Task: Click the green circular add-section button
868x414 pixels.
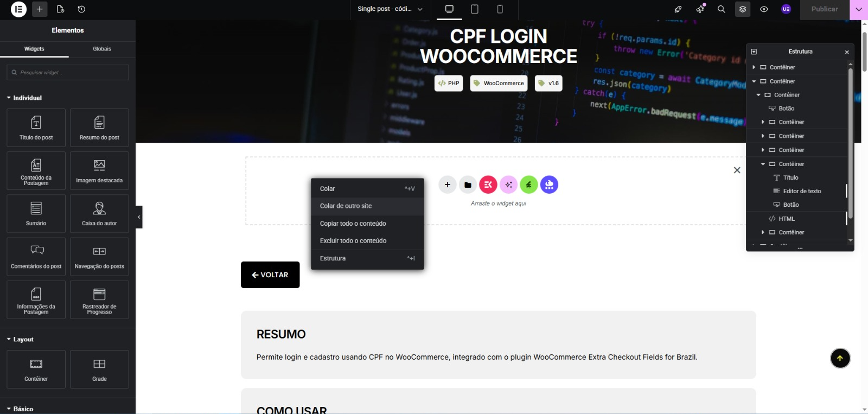Action: tap(529, 185)
